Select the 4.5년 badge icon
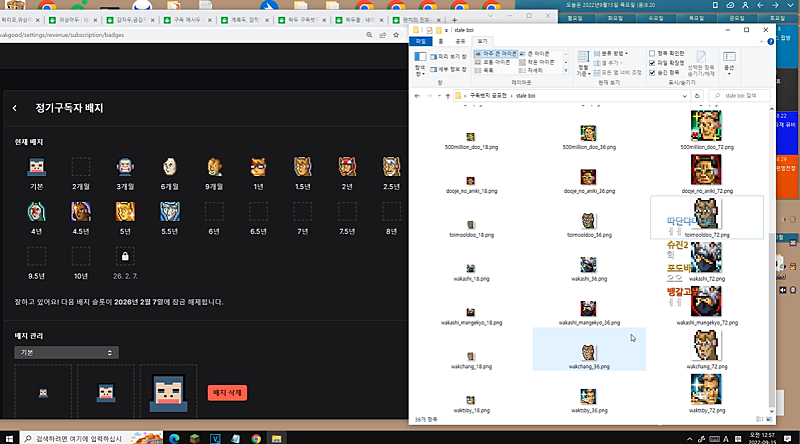Image resolution: width=800 pixels, height=444 pixels. (x=81, y=212)
